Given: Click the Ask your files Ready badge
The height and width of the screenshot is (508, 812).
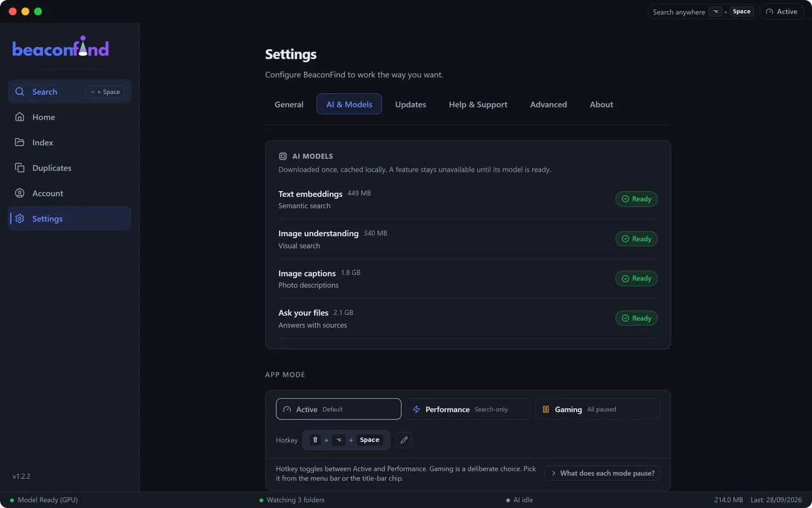Looking at the screenshot, I should tap(636, 318).
